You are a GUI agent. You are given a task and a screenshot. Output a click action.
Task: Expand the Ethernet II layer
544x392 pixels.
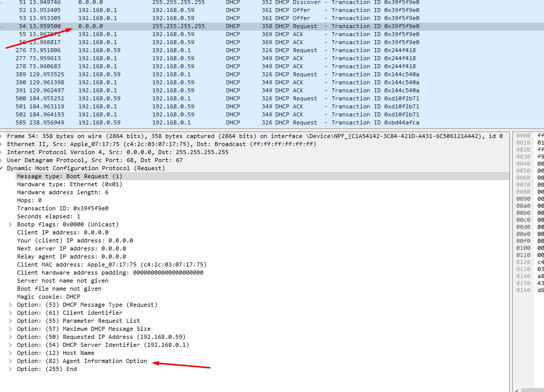click(x=2, y=144)
